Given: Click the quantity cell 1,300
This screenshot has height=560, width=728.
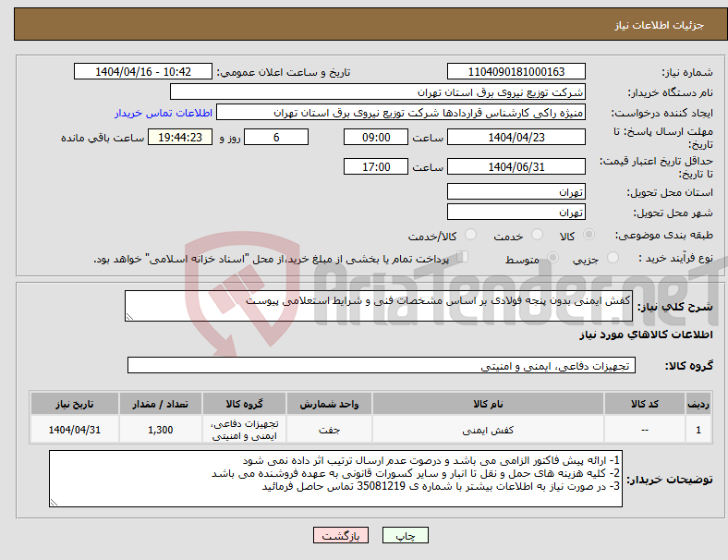Looking at the screenshot, I should 160,430.
